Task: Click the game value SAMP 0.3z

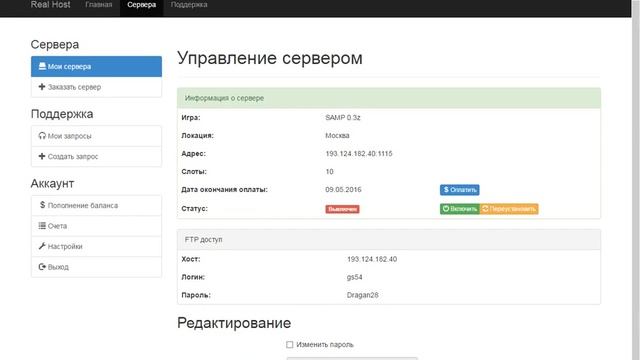Action: pyautogui.click(x=343, y=118)
